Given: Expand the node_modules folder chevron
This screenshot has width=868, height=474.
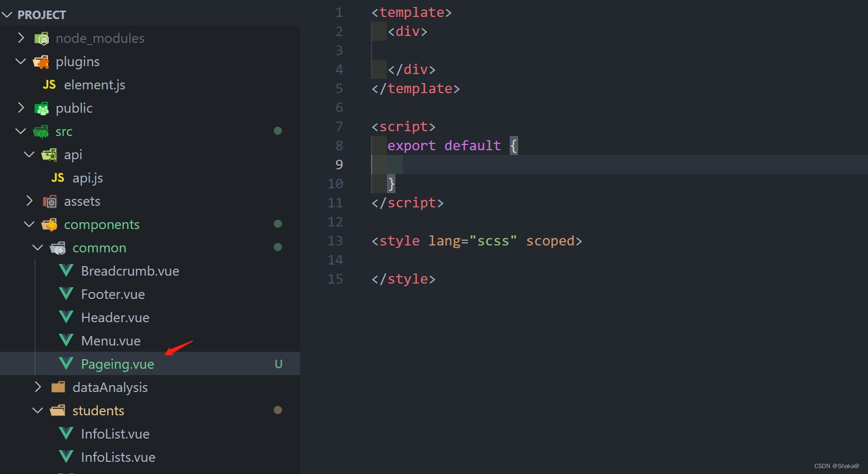Looking at the screenshot, I should point(21,38).
